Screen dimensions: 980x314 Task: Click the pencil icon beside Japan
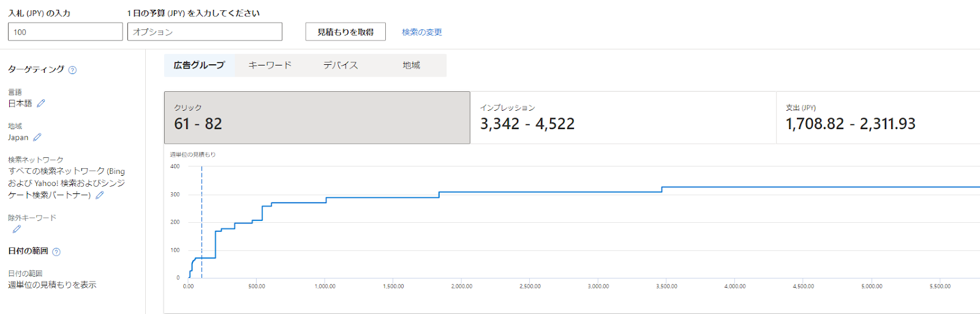[37, 137]
